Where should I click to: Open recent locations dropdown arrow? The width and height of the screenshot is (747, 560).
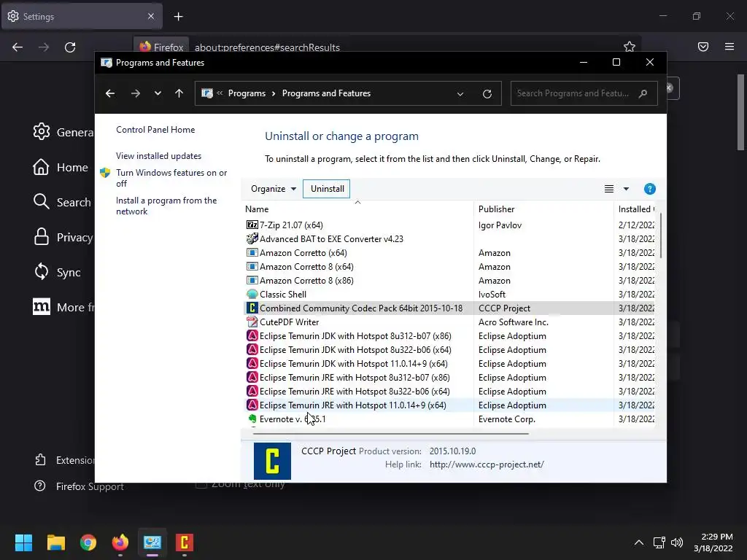[158, 93]
